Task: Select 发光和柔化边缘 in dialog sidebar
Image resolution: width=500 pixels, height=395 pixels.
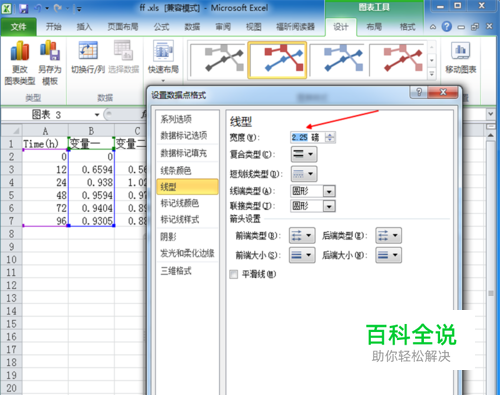Action: point(187,253)
